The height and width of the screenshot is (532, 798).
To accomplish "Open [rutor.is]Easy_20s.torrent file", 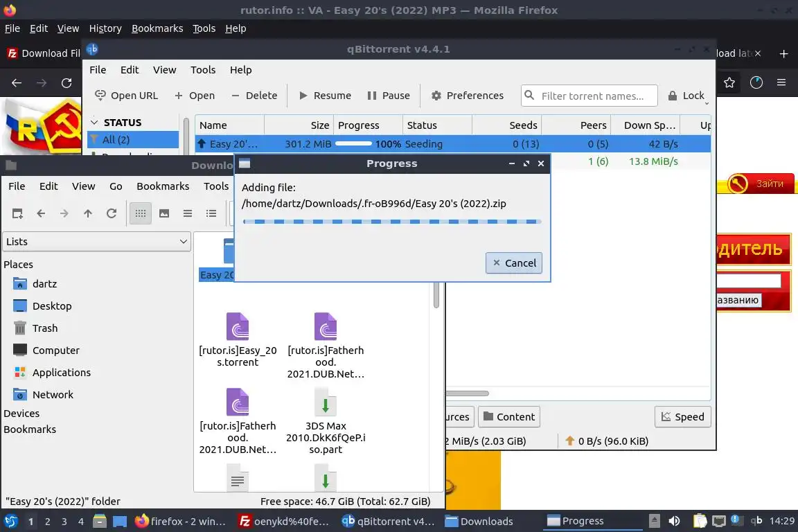I will tap(238, 339).
